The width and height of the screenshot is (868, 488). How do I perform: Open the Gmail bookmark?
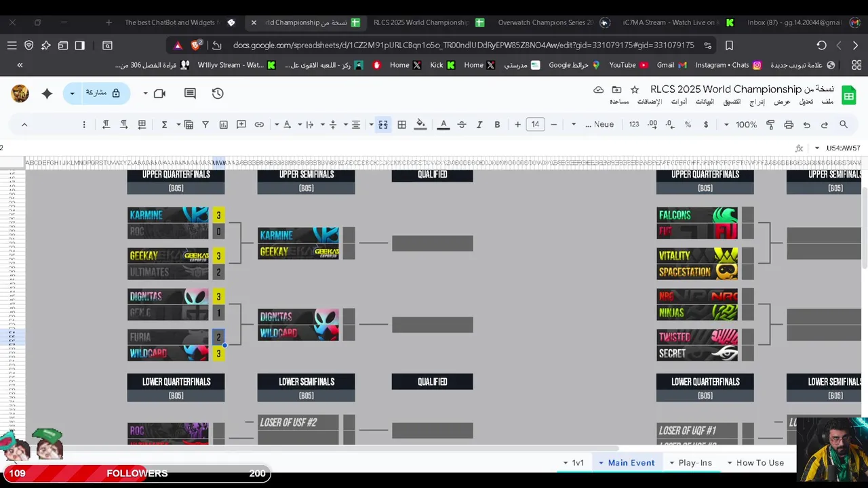671,65
